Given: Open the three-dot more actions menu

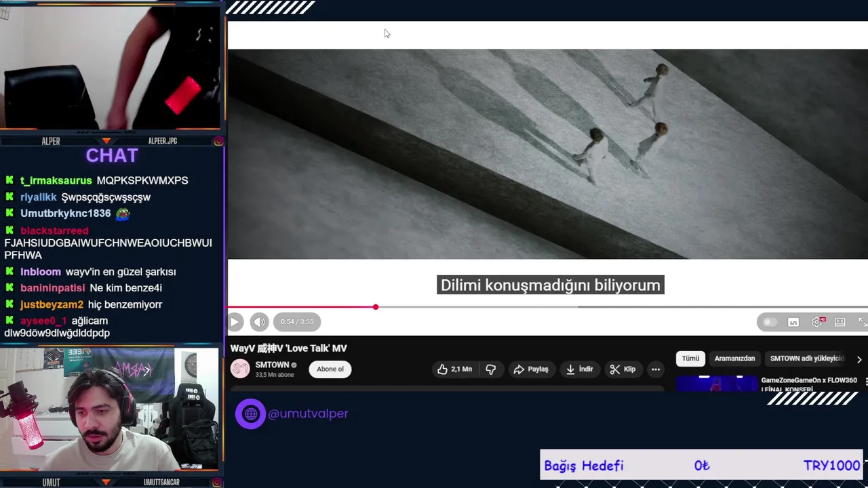Looking at the screenshot, I should pos(656,369).
